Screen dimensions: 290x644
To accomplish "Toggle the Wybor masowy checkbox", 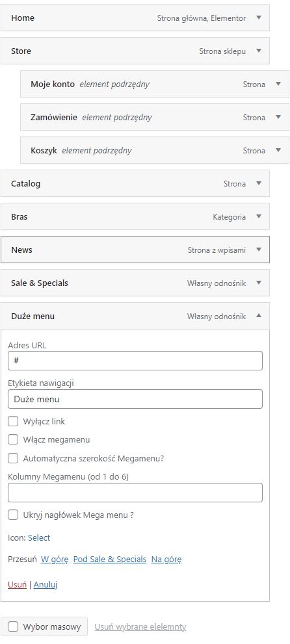I will pyautogui.click(x=13, y=626).
